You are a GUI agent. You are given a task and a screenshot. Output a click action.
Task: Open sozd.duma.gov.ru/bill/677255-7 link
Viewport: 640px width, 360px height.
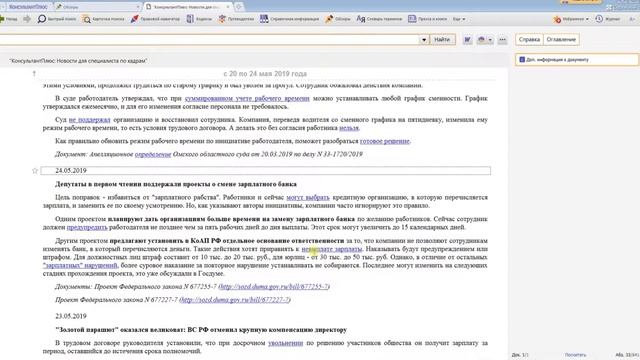(x=274, y=287)
